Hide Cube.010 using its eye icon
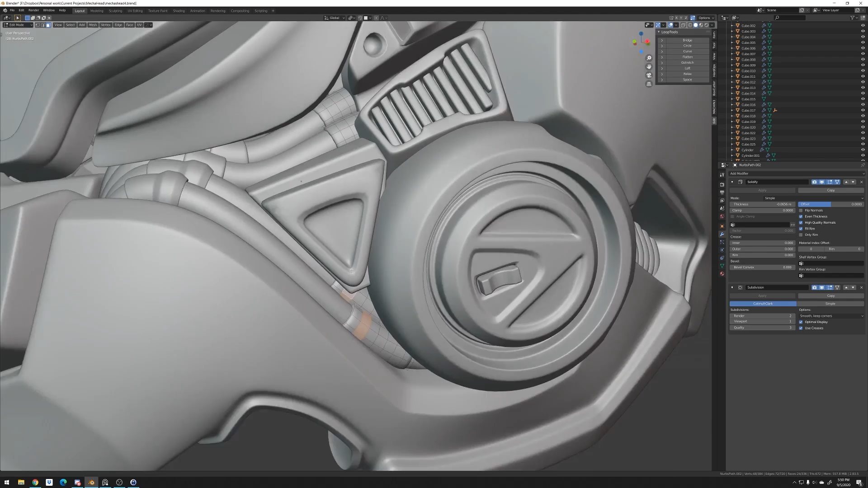Image resolution: width=868 pixels, height=488 pixels. [x=863, y=71]
